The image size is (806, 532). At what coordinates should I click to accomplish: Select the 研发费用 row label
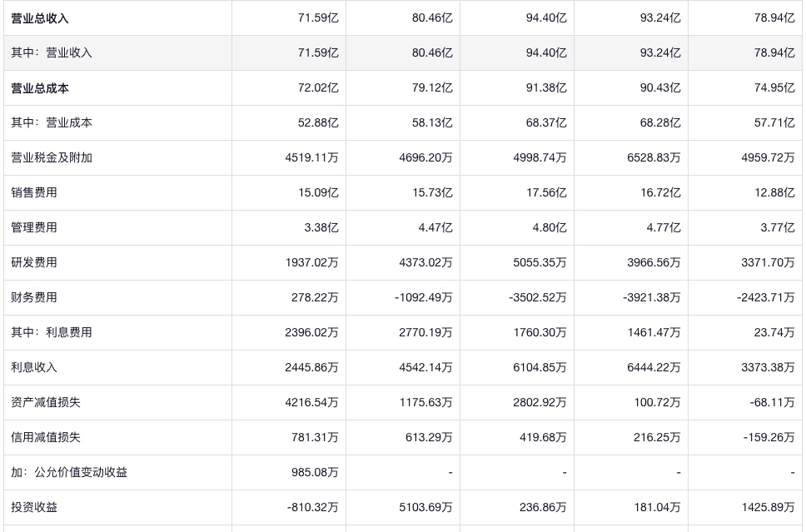tap(34, 263)
